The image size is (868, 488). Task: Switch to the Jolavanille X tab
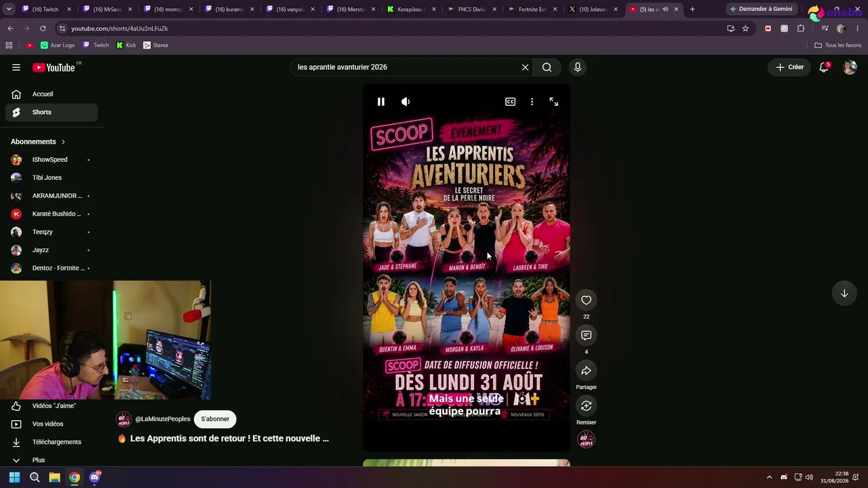[595, 9]
